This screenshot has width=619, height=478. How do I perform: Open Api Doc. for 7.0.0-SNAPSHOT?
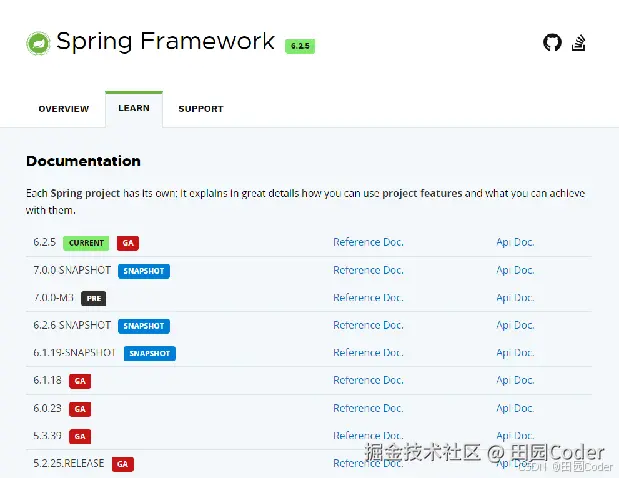pyautogui.click(x=515, y=270)
